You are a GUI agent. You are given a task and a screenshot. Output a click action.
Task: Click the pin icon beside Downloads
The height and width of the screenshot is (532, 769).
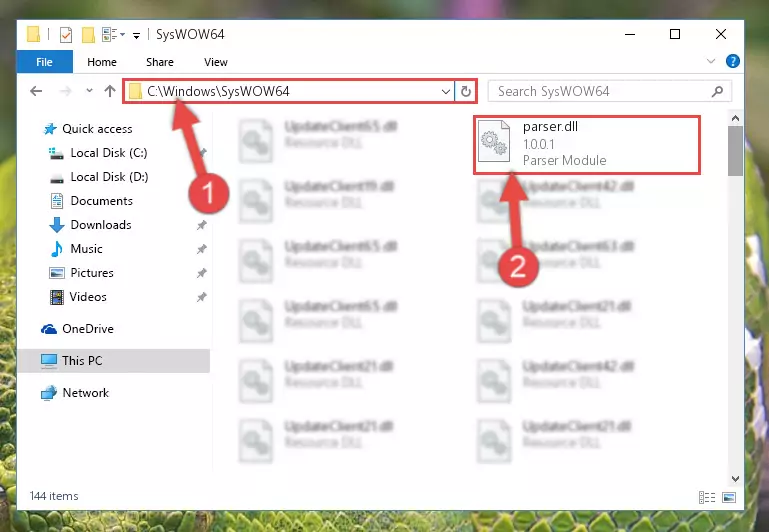point(202,225)
